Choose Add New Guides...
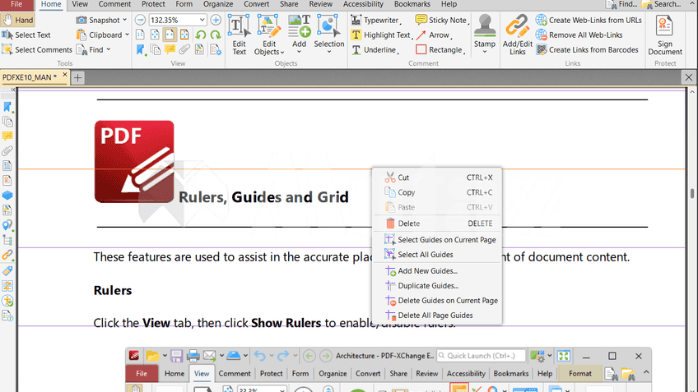Screen dimensions: 698x392 [437, 271]
